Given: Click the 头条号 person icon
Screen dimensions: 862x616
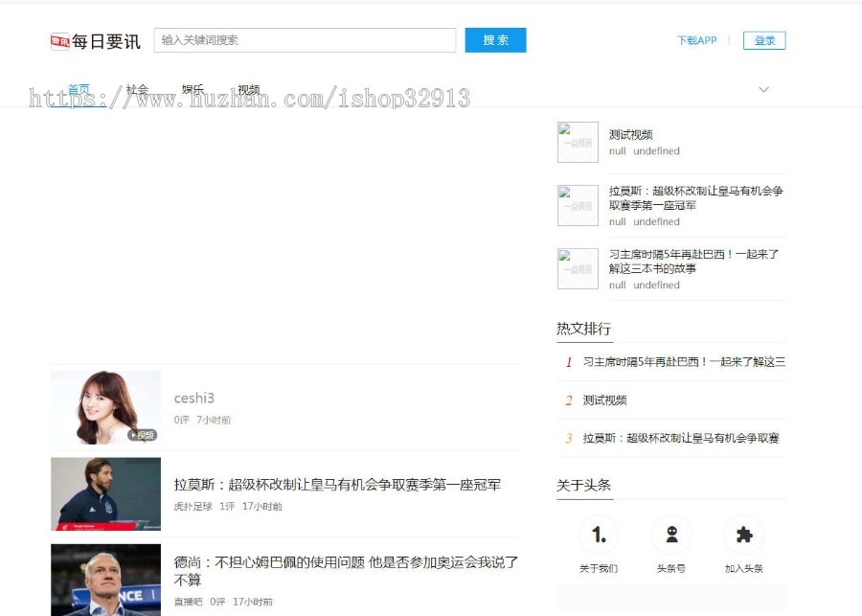Looking at the screenshot, I should point(671,535).
